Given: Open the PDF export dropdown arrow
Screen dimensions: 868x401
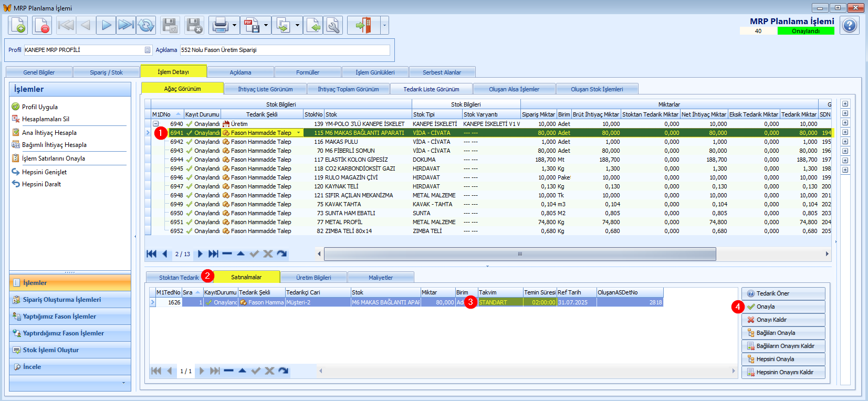Looking at the screenshot, I should coord(266,25).
